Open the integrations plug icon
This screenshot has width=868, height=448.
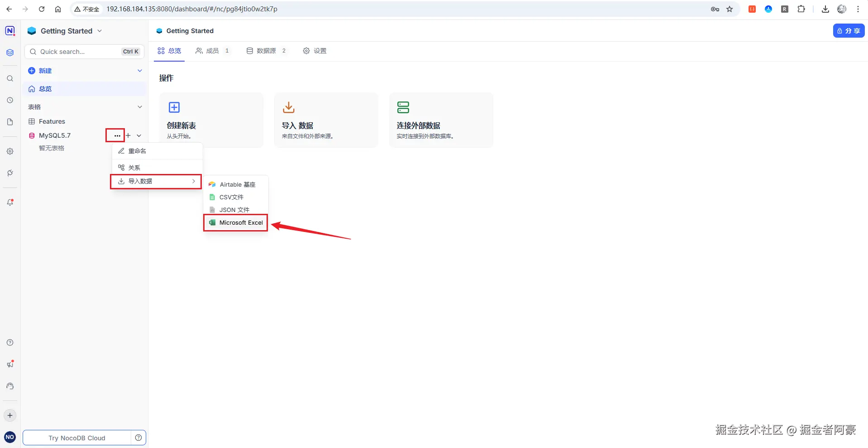[x=10, y=173]
